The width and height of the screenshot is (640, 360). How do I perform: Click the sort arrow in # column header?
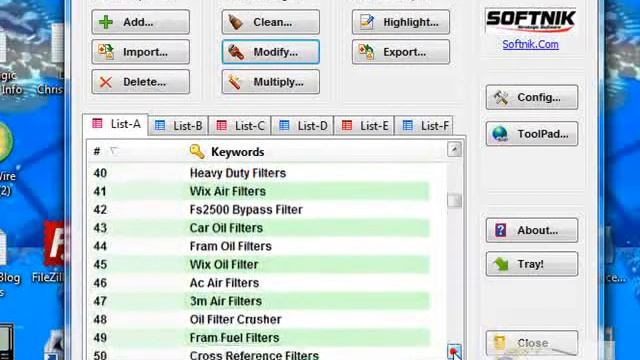pyautogui.click(x=114, y=151)
